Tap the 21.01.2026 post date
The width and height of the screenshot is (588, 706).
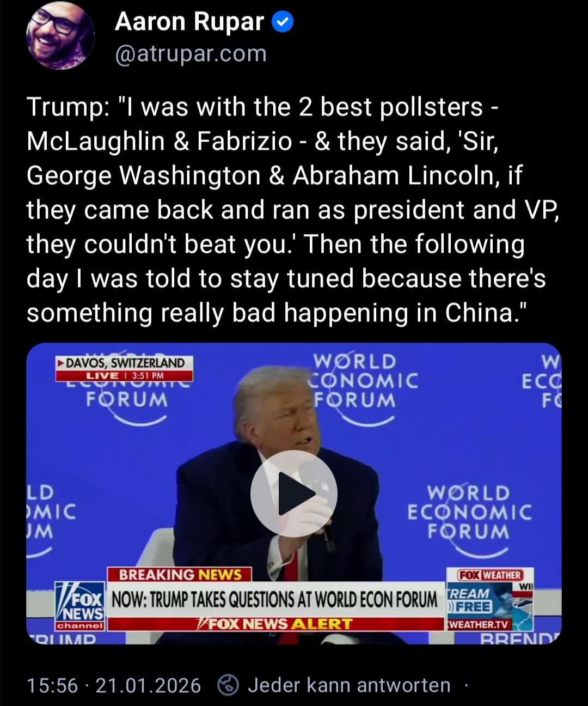coord(148,685)
